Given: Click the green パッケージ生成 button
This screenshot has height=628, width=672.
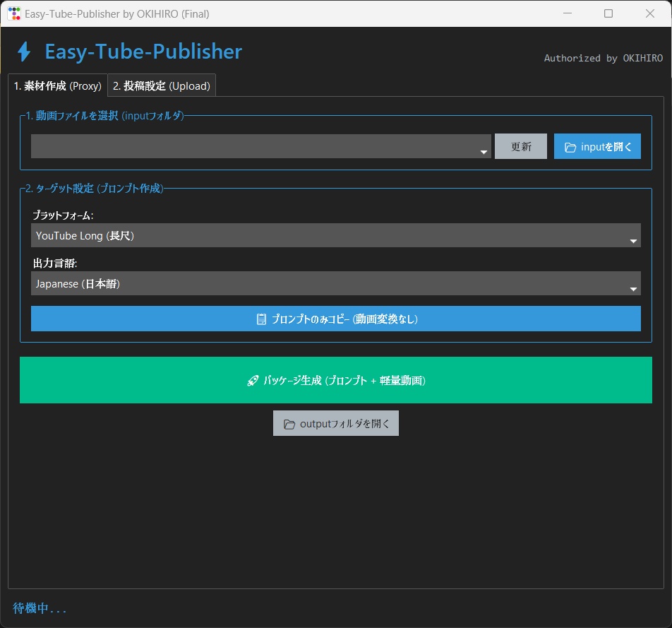Looking at the screenshot, I should 335,380.
